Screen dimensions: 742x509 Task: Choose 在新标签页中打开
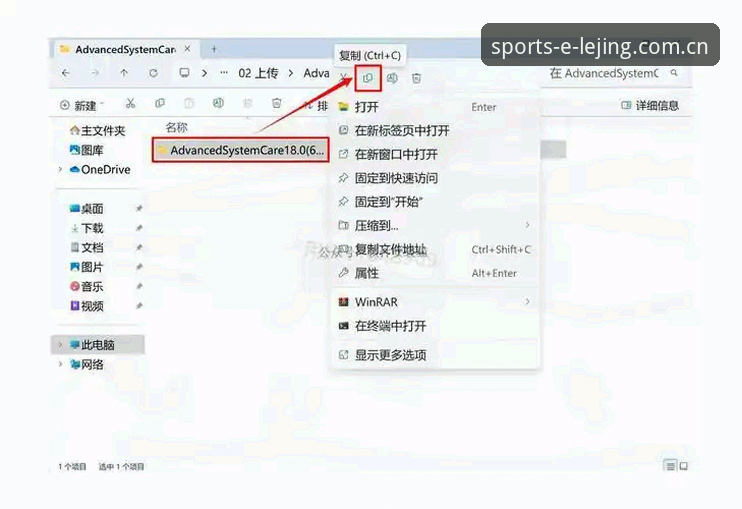coord(435,131)
